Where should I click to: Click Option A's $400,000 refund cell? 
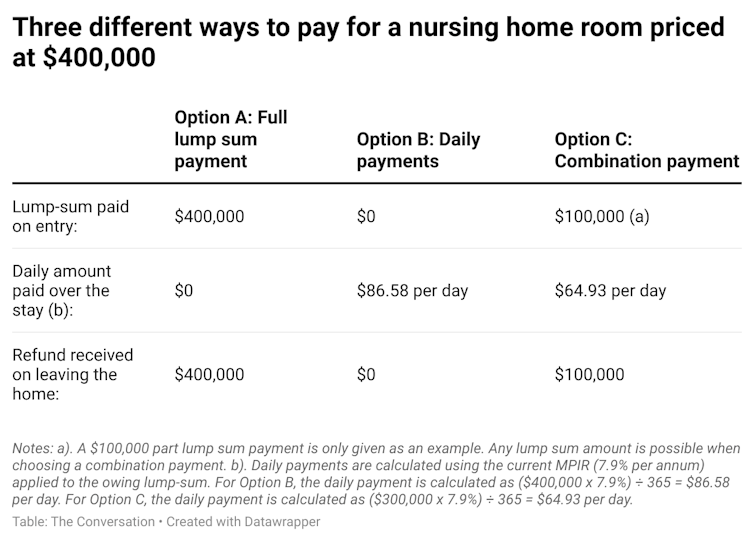(209, 375)
